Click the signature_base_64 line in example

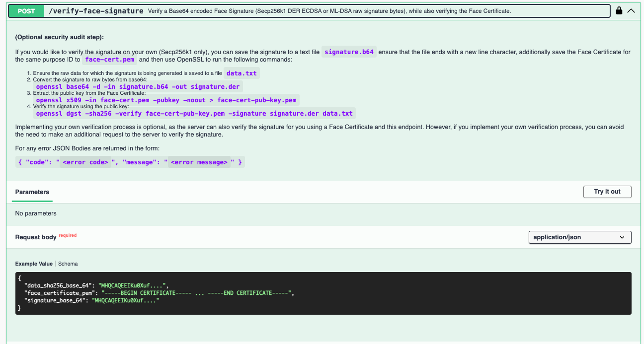[91, 300]
